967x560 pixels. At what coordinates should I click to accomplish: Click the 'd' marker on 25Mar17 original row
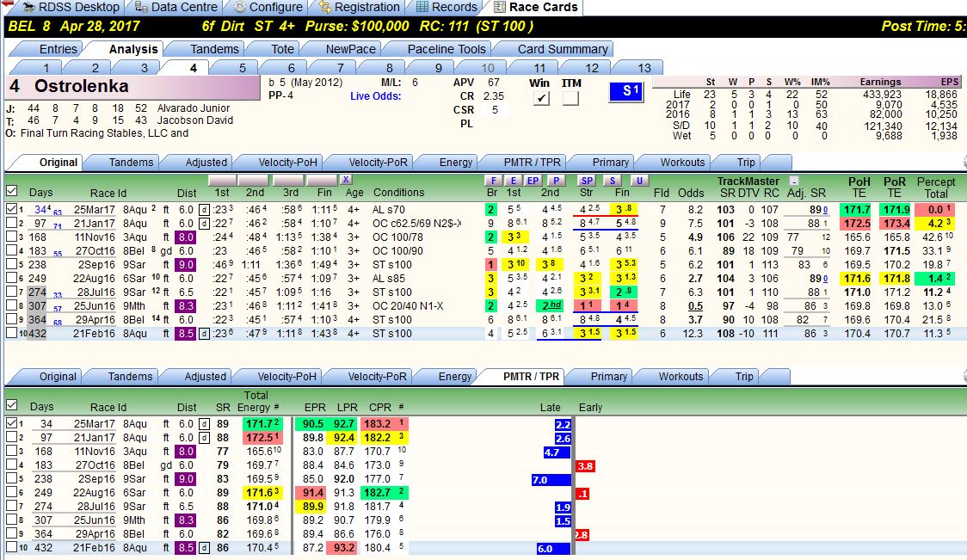coord(204,210)
